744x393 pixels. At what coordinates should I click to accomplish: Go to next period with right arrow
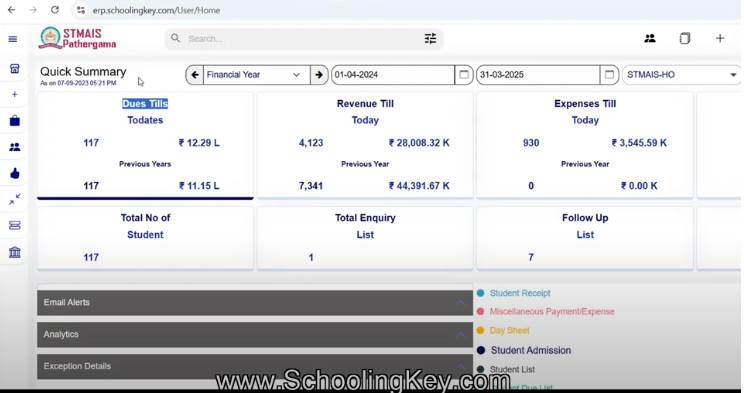[x=319, y=75]
